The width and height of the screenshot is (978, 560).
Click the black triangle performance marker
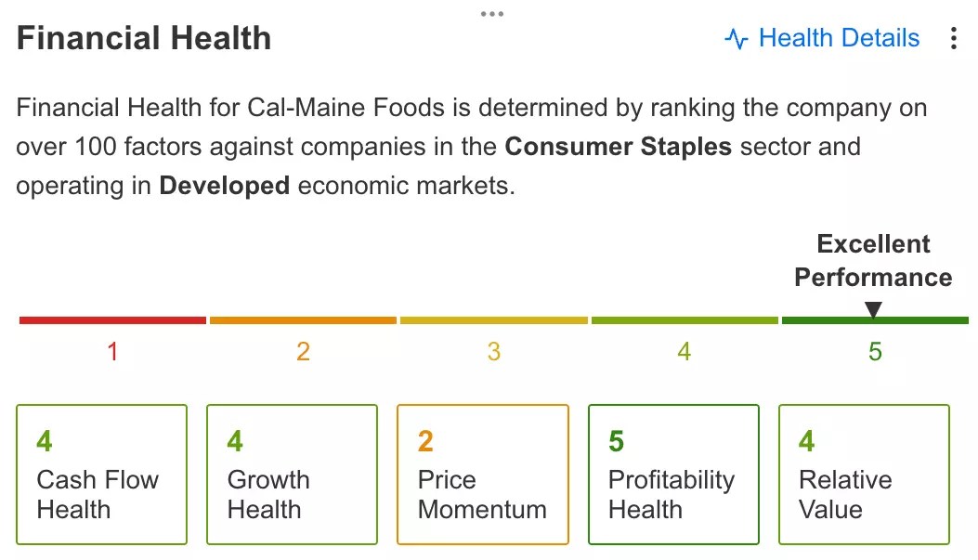pos(873,309)
